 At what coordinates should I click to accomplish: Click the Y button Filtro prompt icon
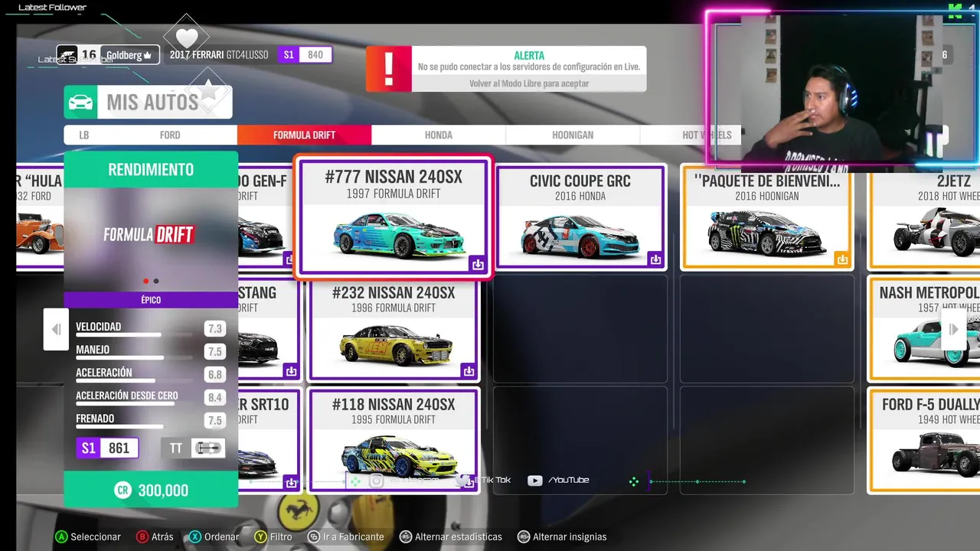click(x=260, y=537)
